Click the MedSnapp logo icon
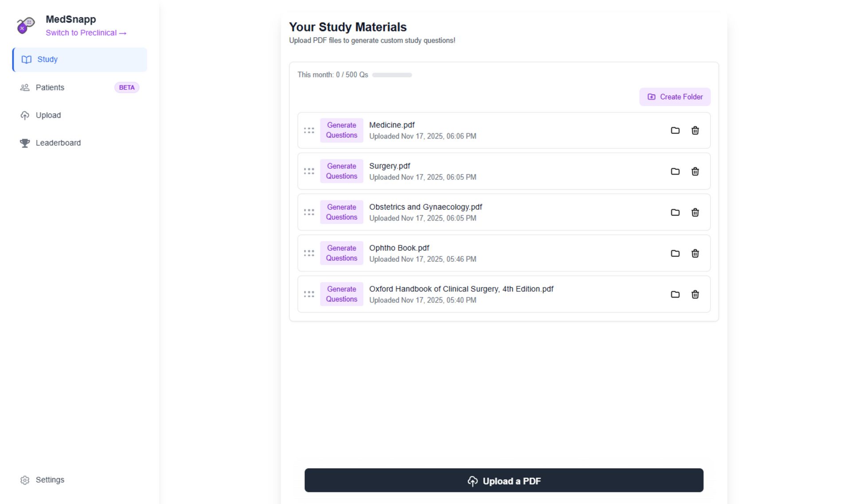The image size is (851, 504). tap(26, 25)
